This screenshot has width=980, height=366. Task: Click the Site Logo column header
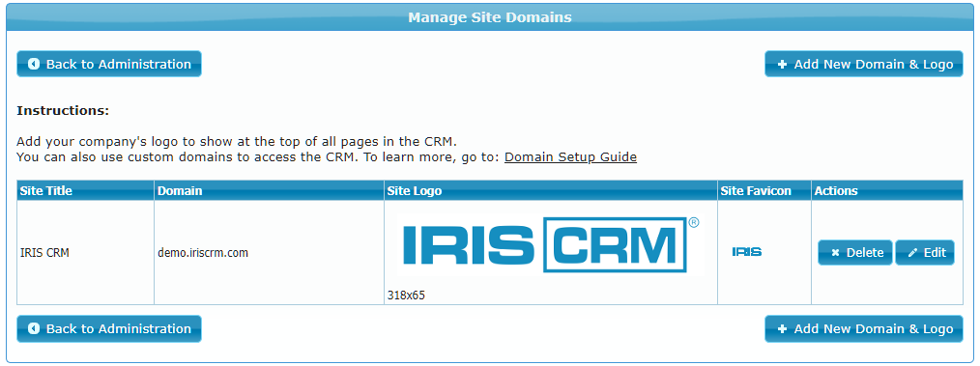pyautogui.click(x=551, y=190)
